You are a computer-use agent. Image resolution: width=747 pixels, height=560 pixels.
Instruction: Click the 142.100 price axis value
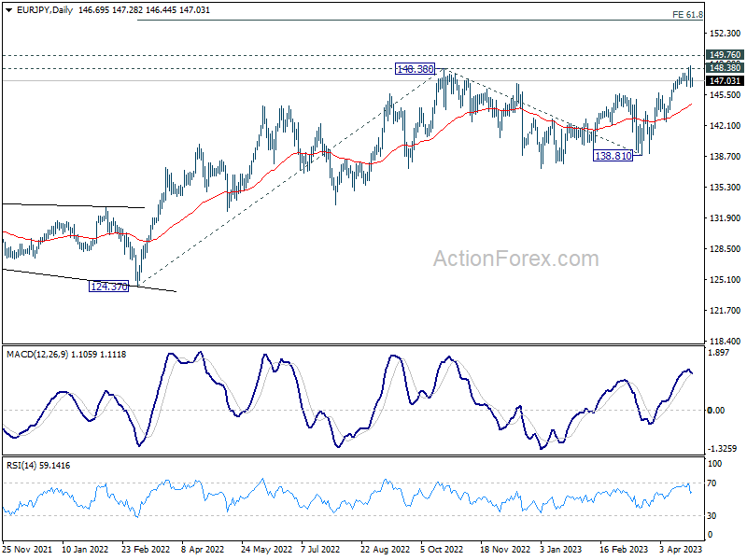tap(726, 126)
